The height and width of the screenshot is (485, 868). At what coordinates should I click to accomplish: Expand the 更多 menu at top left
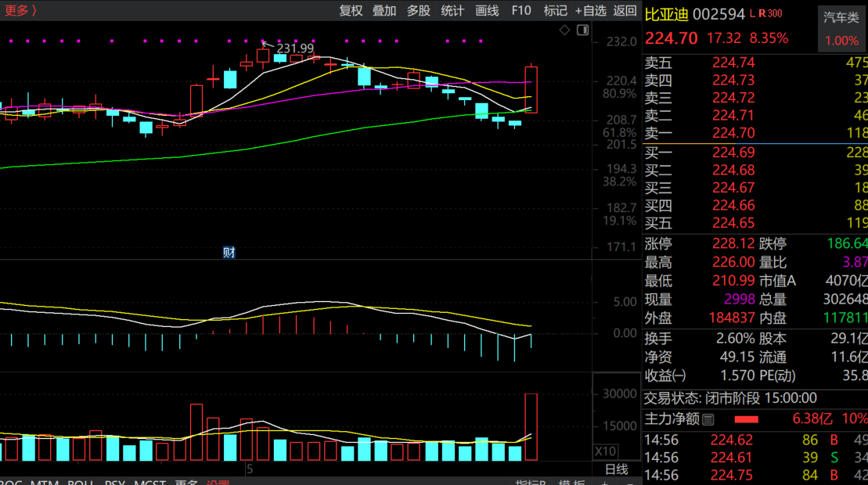tap(20, 10)
